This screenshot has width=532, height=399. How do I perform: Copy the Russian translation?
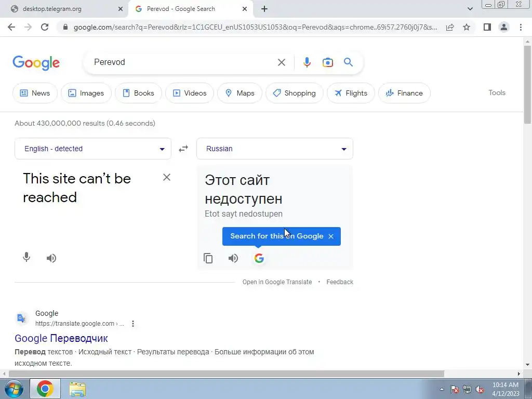pyautogui.click(x=208, y=258)
